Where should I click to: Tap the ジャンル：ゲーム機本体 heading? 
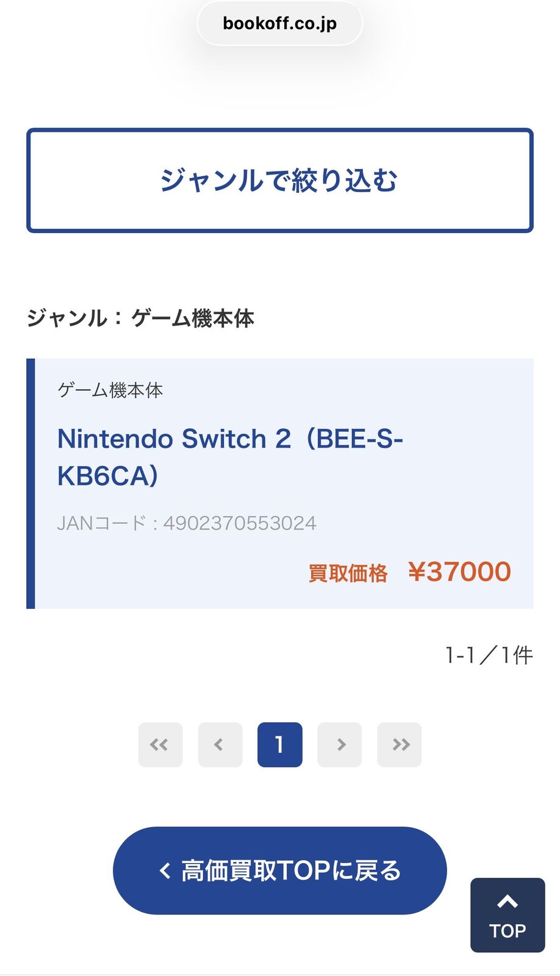tap(140, 318)
